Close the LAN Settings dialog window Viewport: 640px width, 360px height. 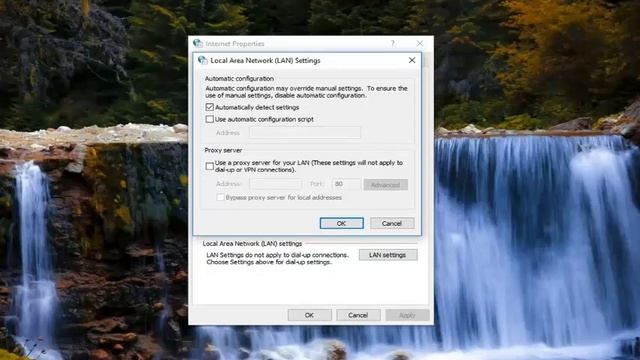(x=412, y=60)
